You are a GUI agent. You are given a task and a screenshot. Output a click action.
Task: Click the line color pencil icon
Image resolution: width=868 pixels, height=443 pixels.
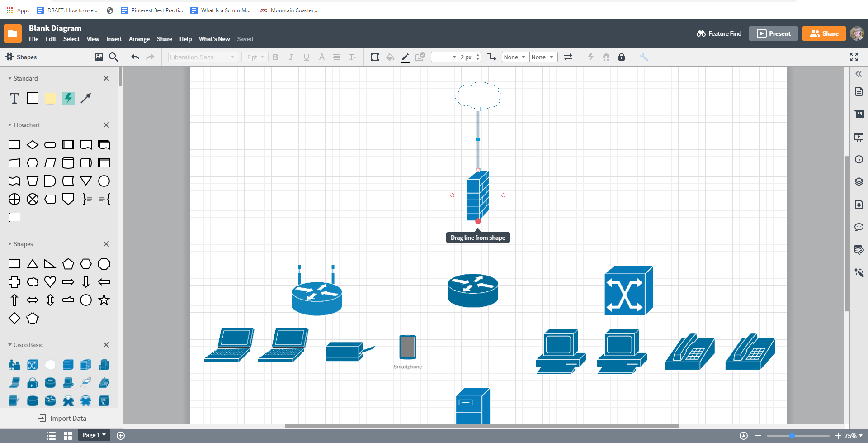(406, 57)
